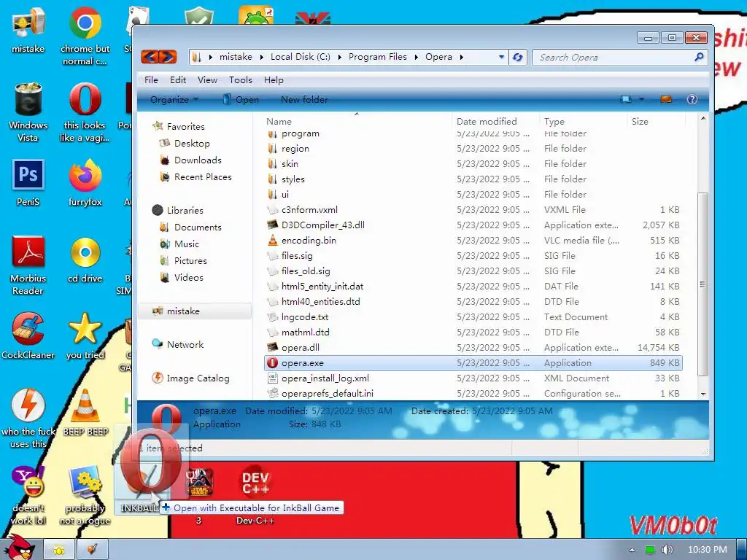Screen dimensions: 747x560
Task: Go back with the left navigation arrow
Action: [x=150, y=57]
